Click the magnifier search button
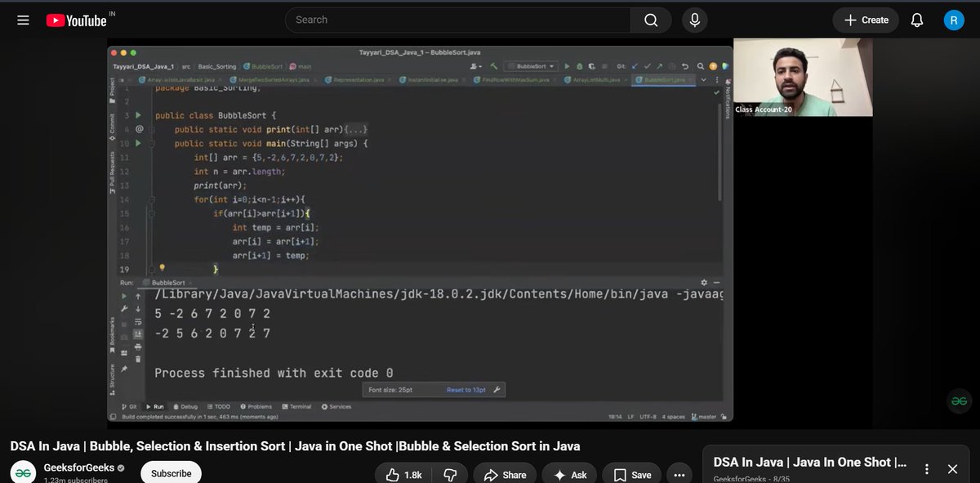Screen dimensions: 980x483 click(651, 20)
